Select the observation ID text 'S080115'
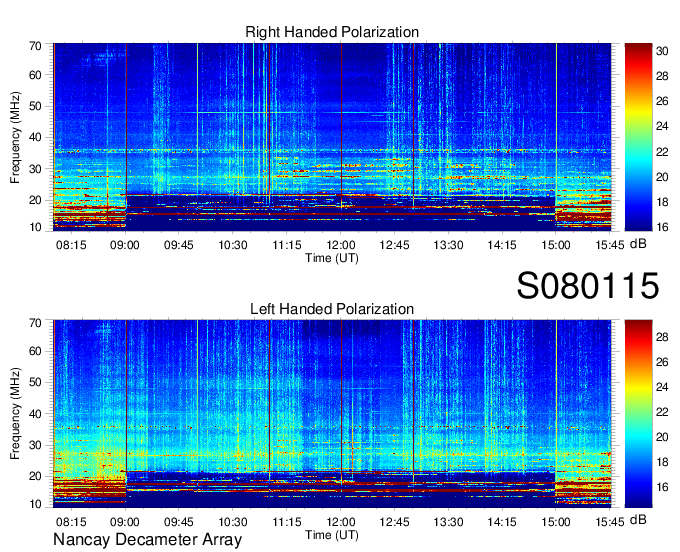 click(x=588, y=285)
